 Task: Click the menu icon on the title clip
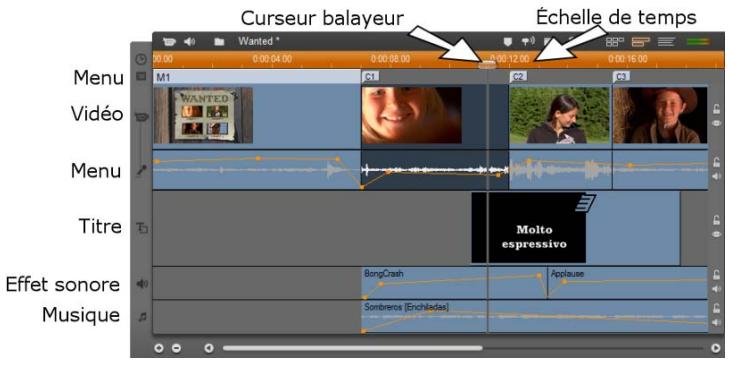tap(585, 203)
